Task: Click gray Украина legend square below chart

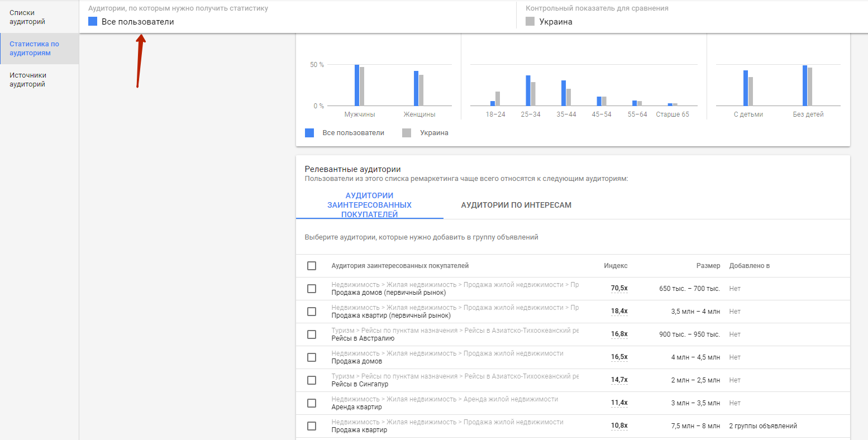Action: click(407, 133)
